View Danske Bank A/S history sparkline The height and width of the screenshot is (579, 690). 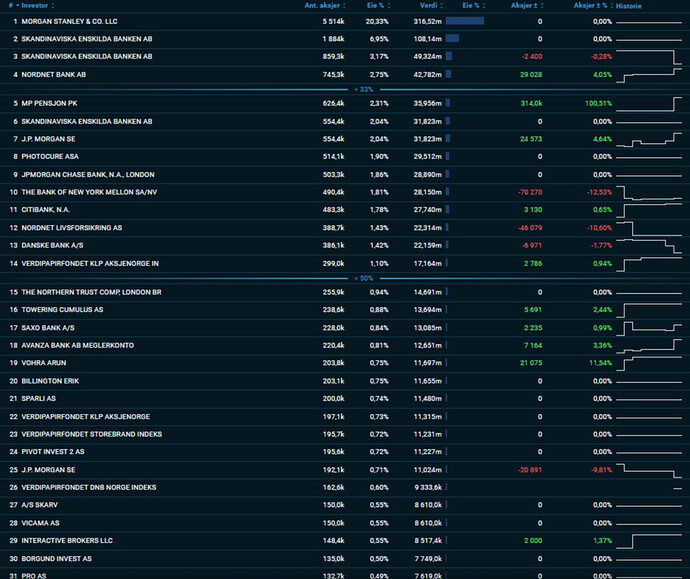pyautogui.click(x=649, y=246)
